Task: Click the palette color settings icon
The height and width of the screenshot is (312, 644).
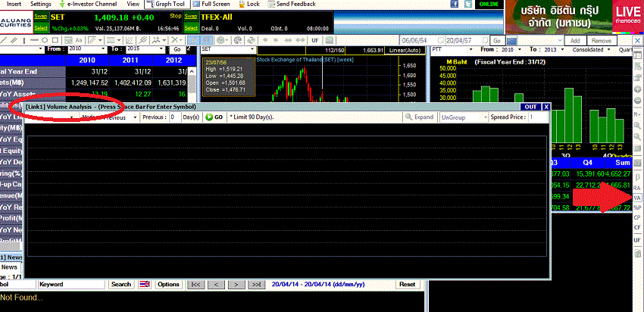Action: tap(237, 40)
